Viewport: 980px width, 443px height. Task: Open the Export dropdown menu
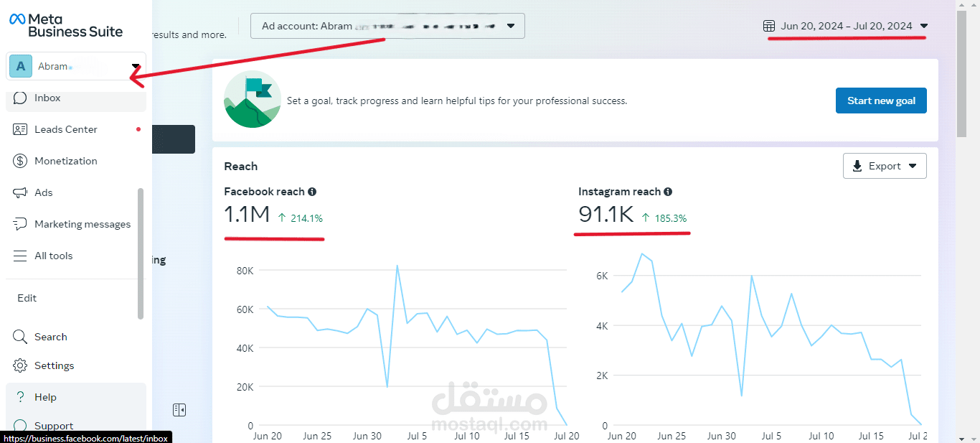[885, 166]
